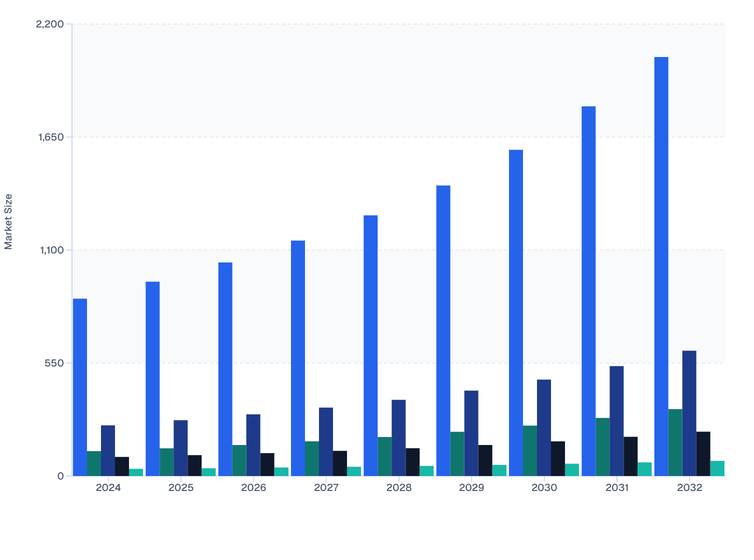Click the Market Size axis title
This screenshot has width=754, height=560.
8,221
